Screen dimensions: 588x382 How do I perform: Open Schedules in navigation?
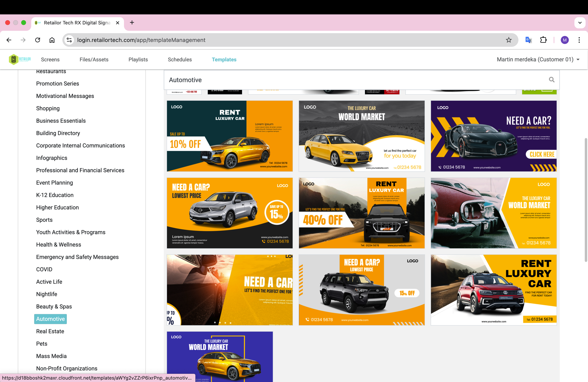[x=180, y=59]
